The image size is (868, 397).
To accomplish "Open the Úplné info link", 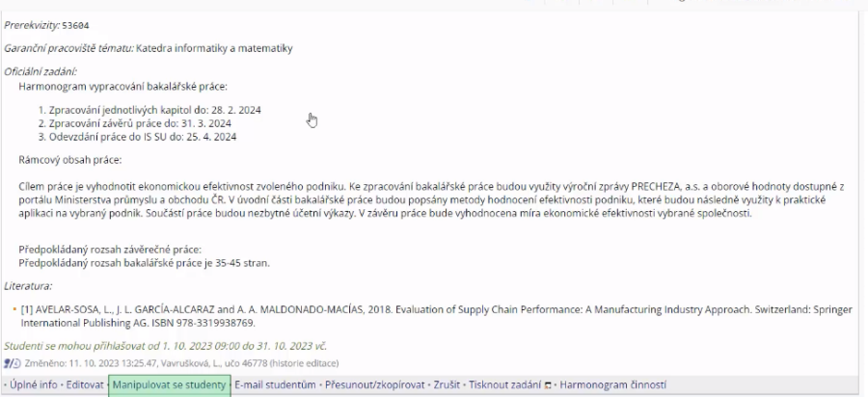I will pos(33,384).
